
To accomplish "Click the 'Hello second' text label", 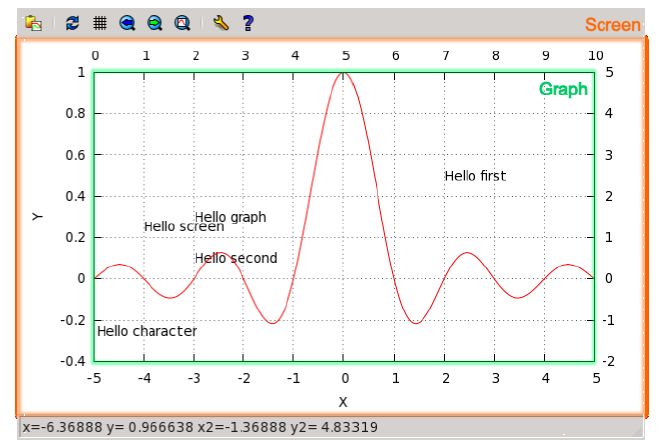I will coord(236,258).
